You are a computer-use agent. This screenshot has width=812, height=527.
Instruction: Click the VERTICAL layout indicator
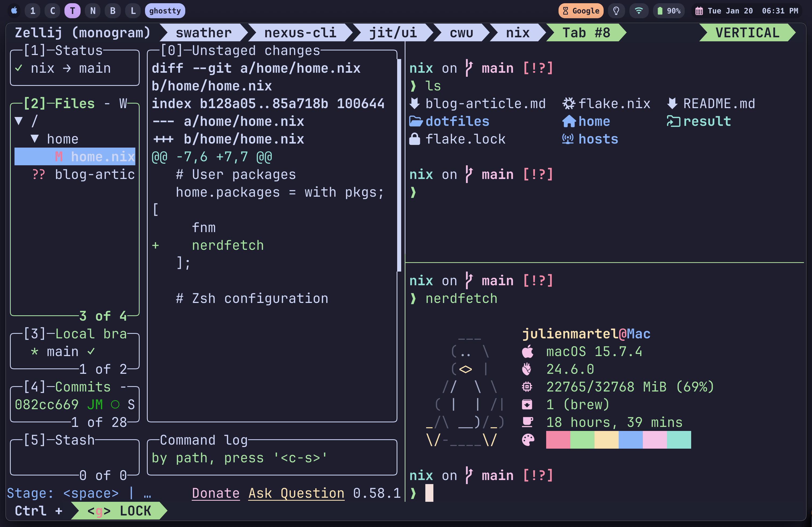[748, 33]
